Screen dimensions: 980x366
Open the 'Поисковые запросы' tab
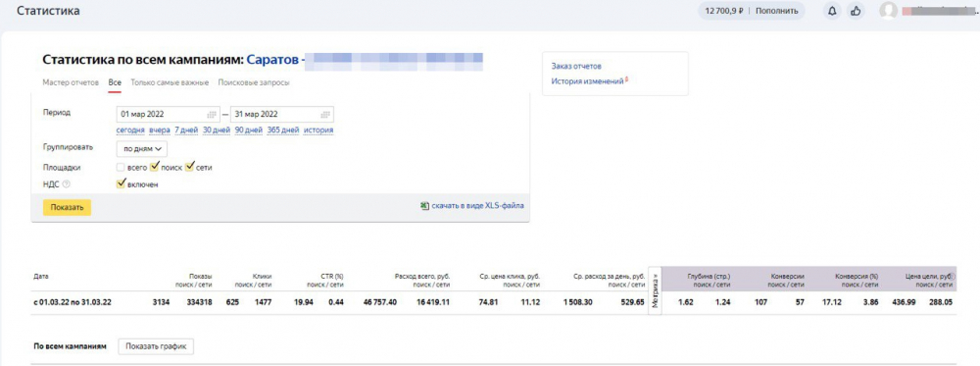click(254, 82)
